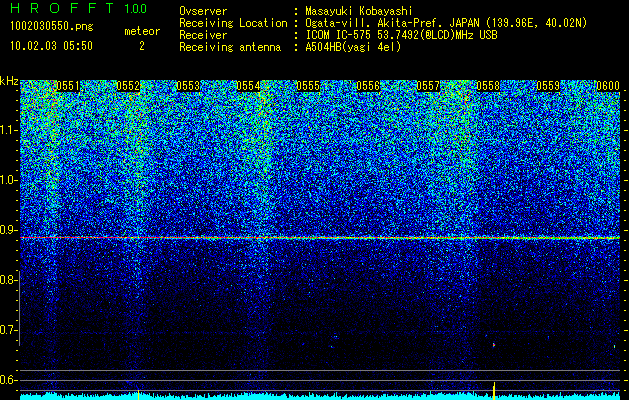Screen dimensions: 629x400
Task: Click the 0558 time marker
Action: [x=488, y=86]
